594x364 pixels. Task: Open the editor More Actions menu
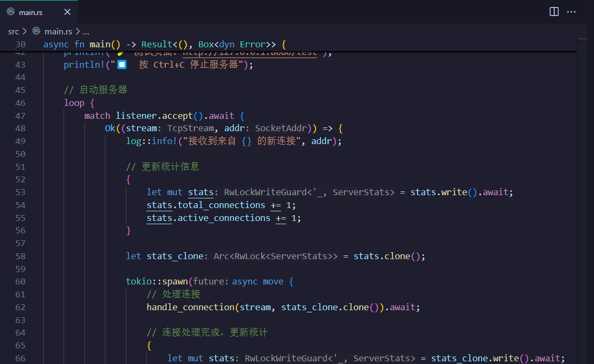(571, 12)
